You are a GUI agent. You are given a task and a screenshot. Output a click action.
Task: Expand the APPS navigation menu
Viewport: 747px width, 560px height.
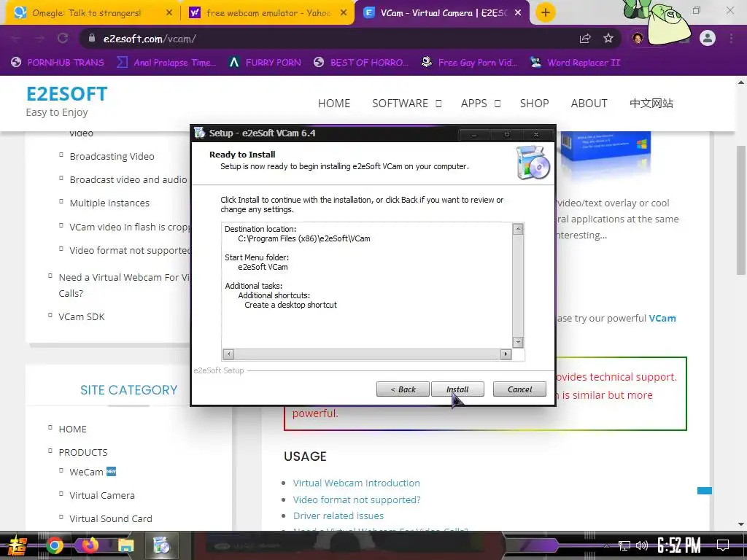481,104
